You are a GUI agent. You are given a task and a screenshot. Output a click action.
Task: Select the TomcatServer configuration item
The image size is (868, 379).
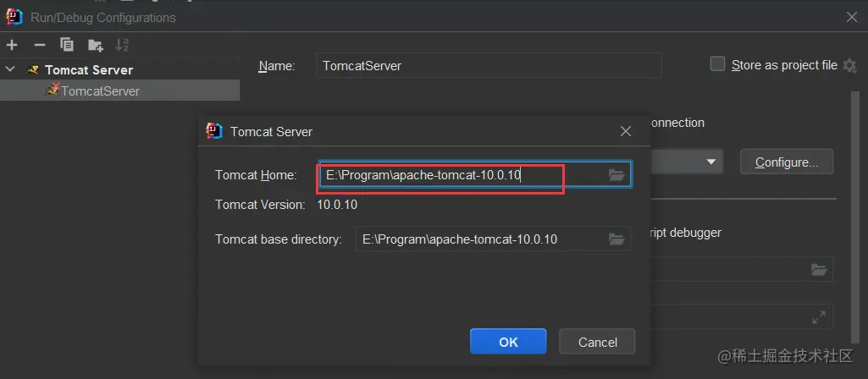pyautogui.click(x=119, y=91)
